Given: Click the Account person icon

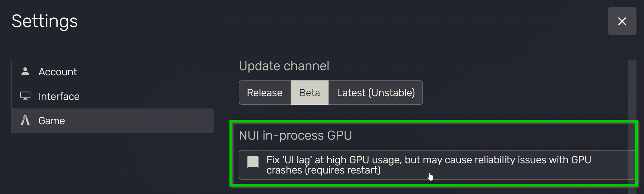Looking at the screenshot, I should pos(25,71).
